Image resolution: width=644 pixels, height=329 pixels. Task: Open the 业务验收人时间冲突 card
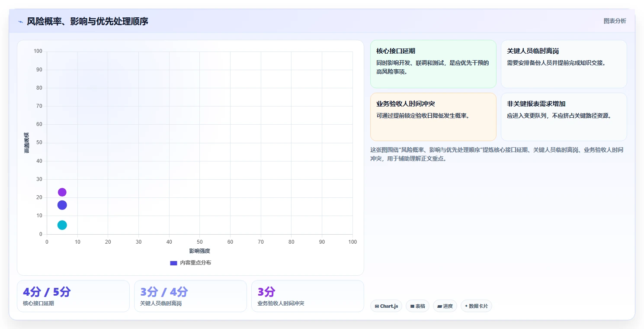[433, 117]
